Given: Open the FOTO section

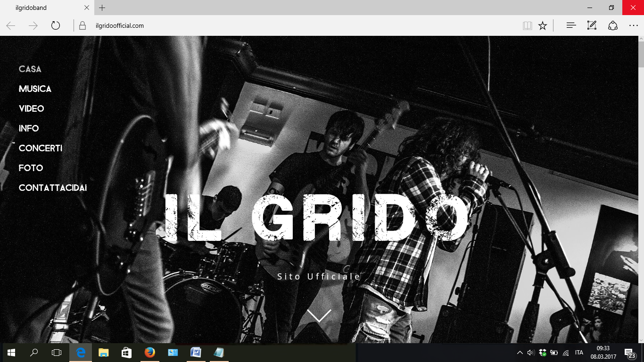Looking at the screenshot, I should [31, 168].
